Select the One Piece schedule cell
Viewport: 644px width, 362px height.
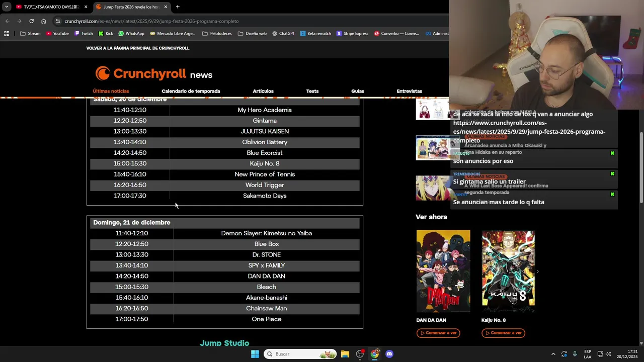(x=267, y=319)
